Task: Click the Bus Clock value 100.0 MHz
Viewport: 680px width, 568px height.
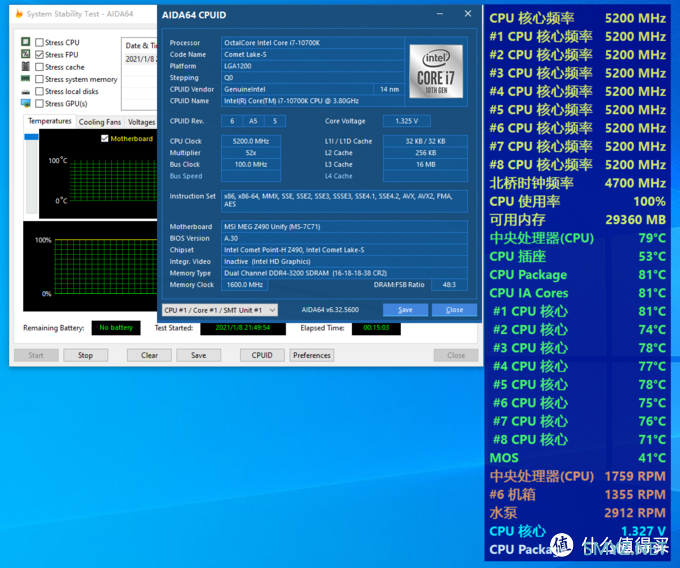Action: 251,164
